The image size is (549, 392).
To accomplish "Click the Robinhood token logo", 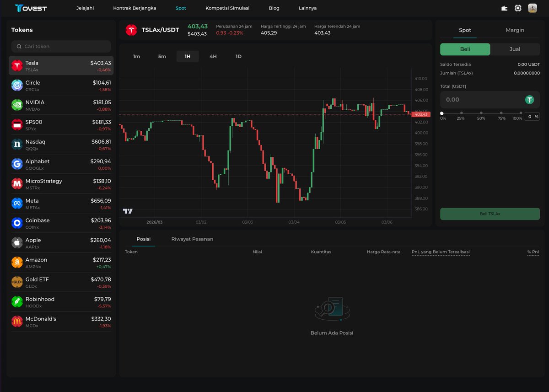I will (x=17, y=302).
